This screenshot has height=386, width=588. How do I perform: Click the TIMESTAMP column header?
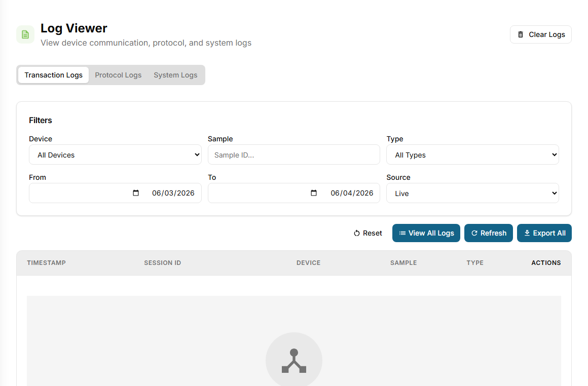47,263
